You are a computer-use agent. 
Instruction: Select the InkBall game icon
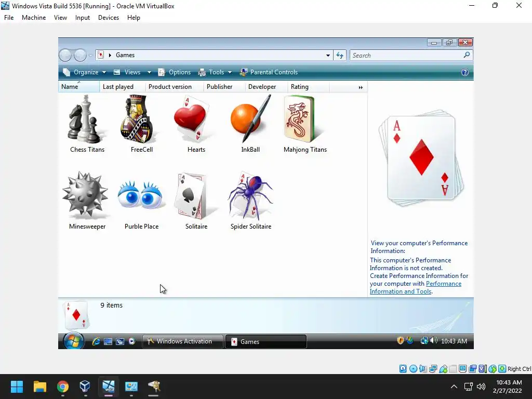[250, 119]
